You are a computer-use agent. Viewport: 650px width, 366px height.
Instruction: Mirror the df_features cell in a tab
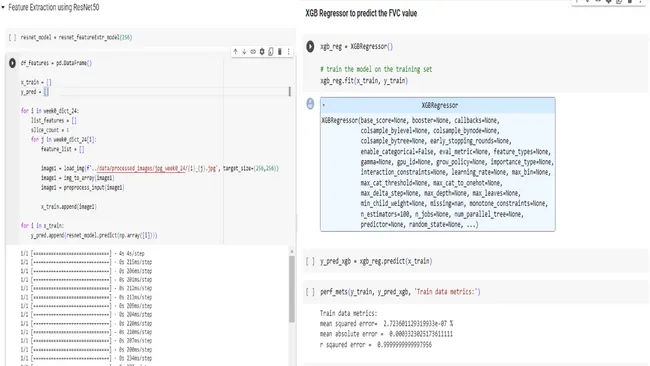tap(271, 52)
